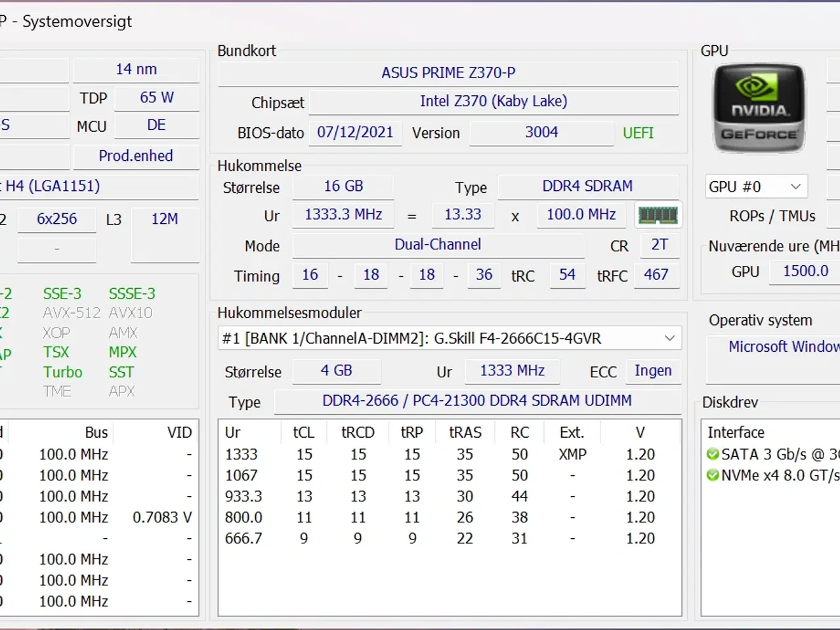Click the 2T command rate field

coord(660,245)
